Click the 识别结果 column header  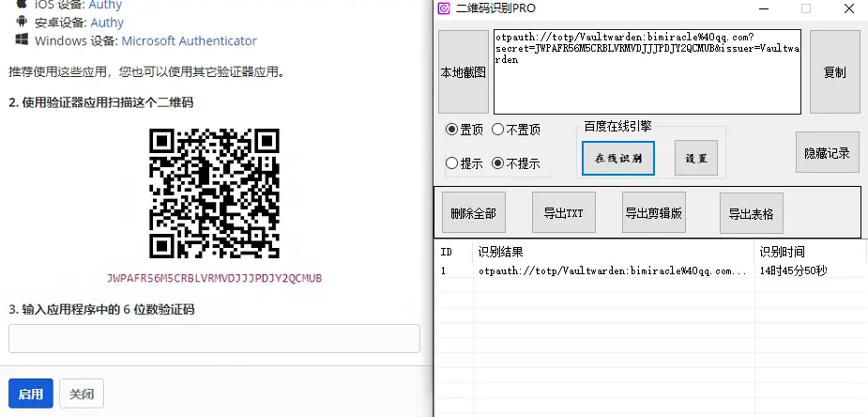pyautogui.click(x=614, y=252)
